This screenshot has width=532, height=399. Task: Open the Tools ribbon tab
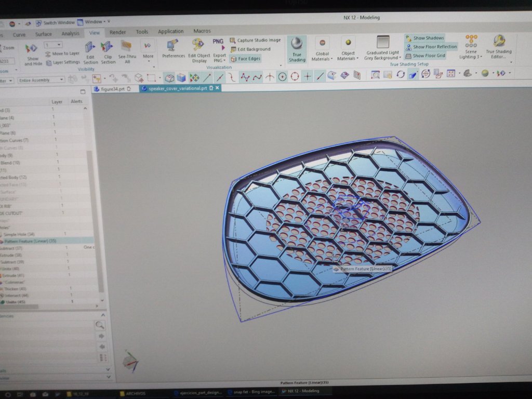tap(142, 32)
